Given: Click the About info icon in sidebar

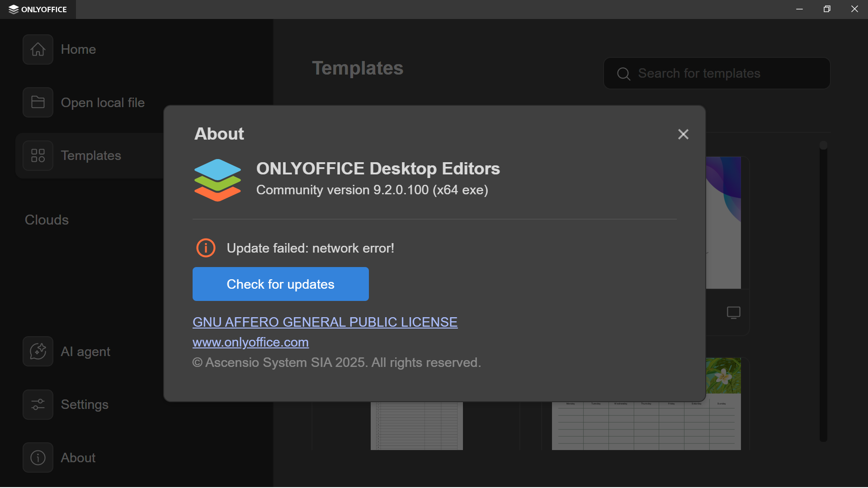Looking at the screenshot, I should coord(38,458).
